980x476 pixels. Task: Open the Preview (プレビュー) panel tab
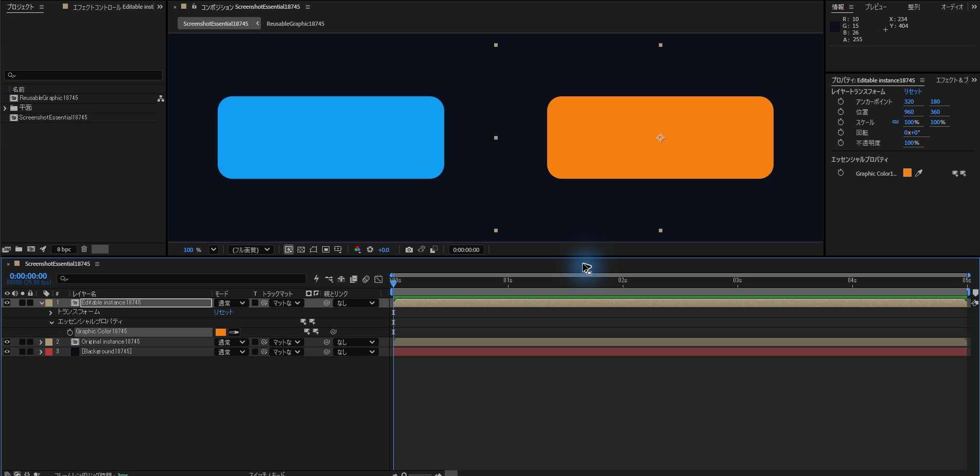(876, 7)
